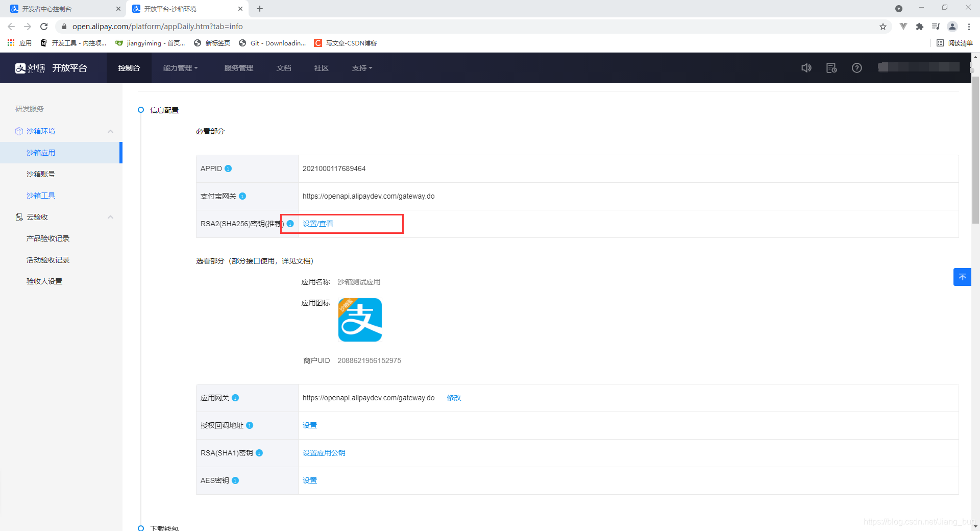Click the back-to-top blue arrow button
980x531 pixels.
coord(962,277)
